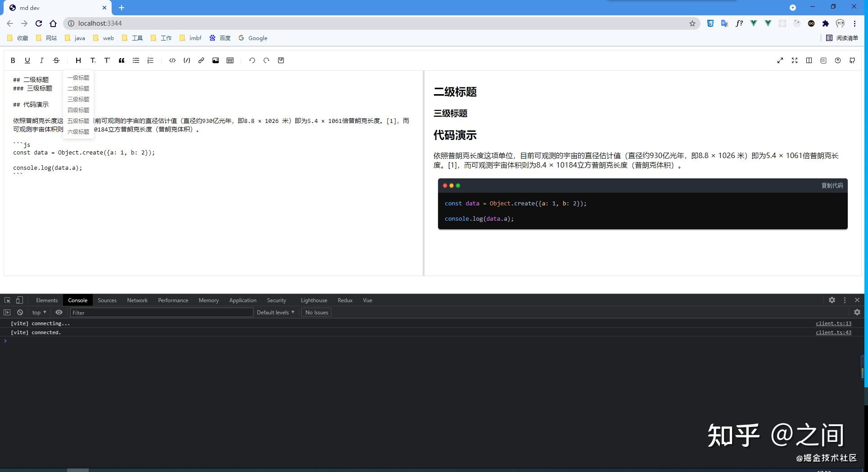Toggle the document outline catalog panel

[823, 60]
